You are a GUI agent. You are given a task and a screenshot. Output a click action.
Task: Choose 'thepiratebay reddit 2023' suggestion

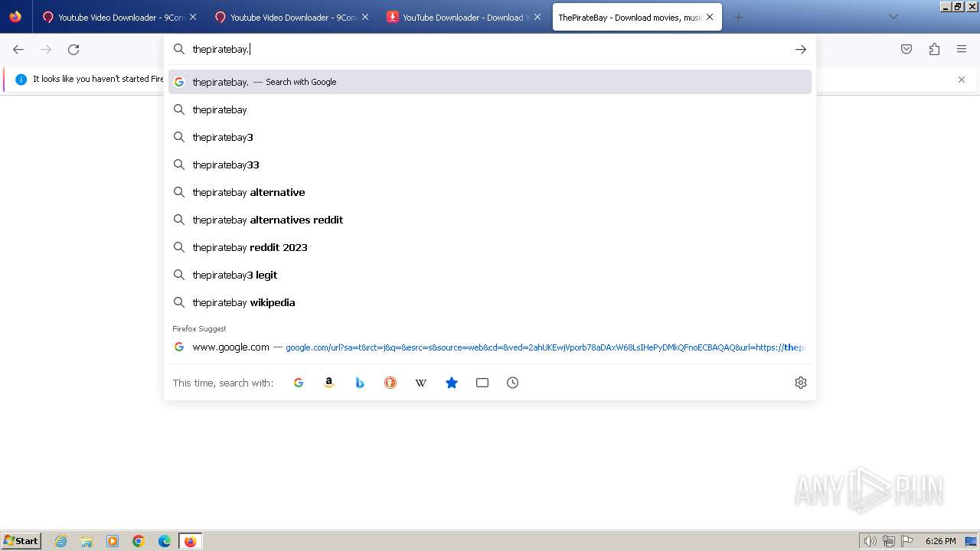point(490,247)
